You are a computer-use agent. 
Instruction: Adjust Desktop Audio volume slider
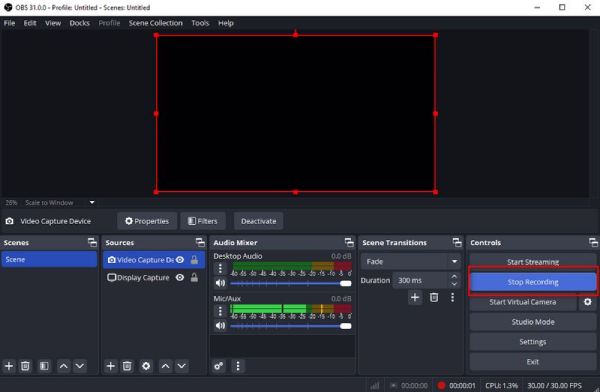pyautogui.click(x=291, y=283)
